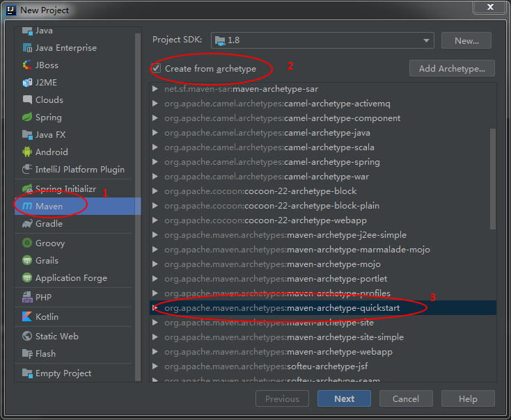Select softeu-archetype-jsf archetype
The image size is (511, 420).
pyautogui.click(x=323, y=366)
